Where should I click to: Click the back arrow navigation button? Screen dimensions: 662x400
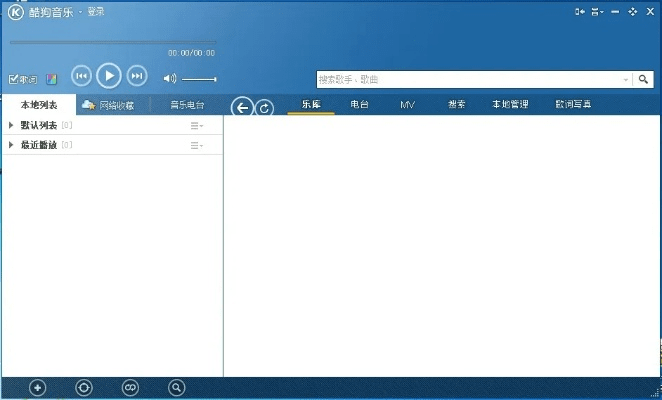[241, 107]
